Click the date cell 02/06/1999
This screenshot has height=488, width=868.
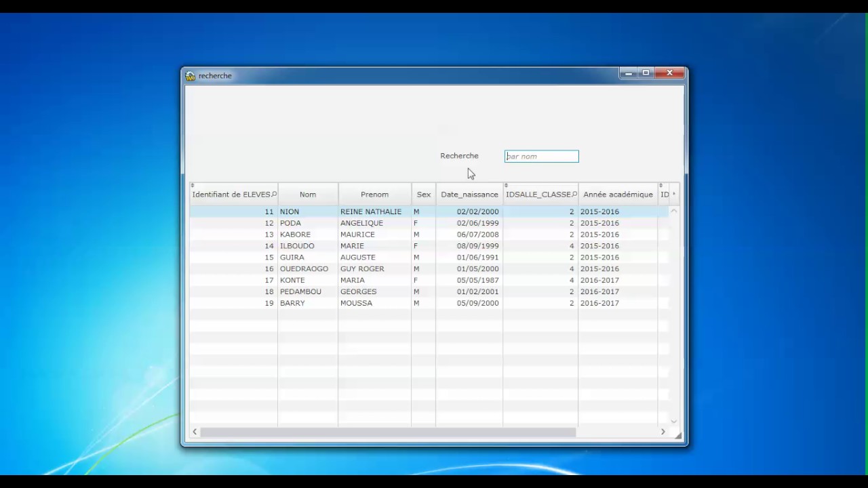[x=469, y=223]
